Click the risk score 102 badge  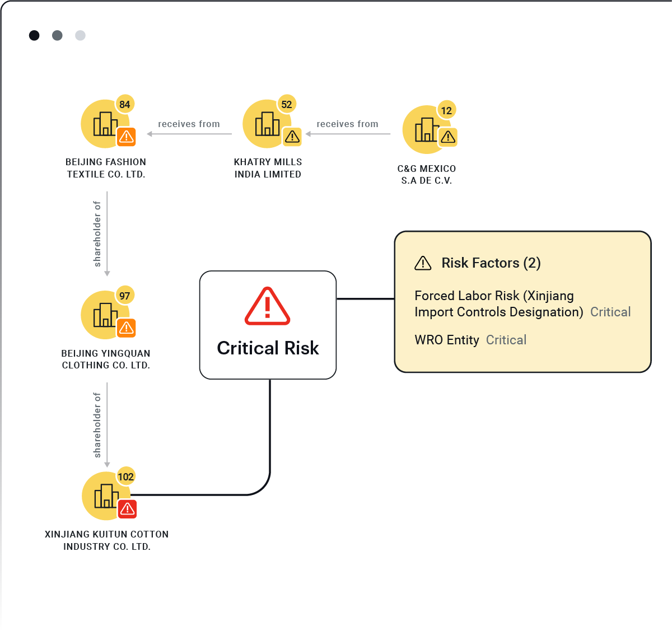coord(126,476)
